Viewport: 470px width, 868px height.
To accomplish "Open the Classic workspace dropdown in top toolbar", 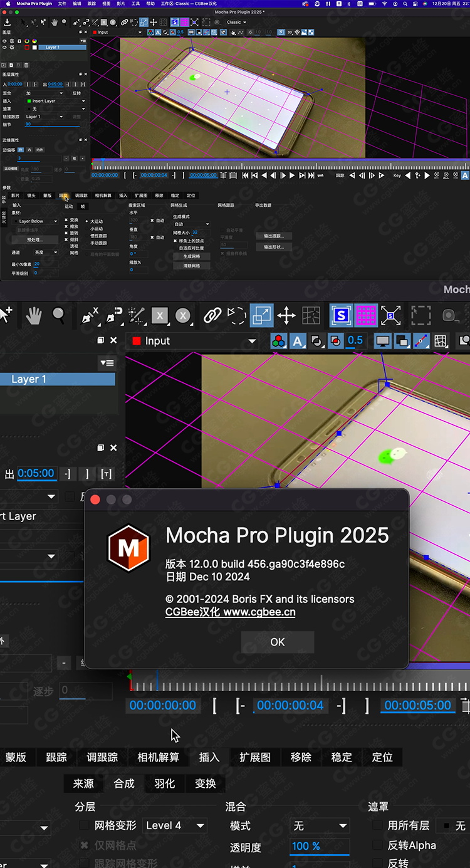I will pos(236,22).
